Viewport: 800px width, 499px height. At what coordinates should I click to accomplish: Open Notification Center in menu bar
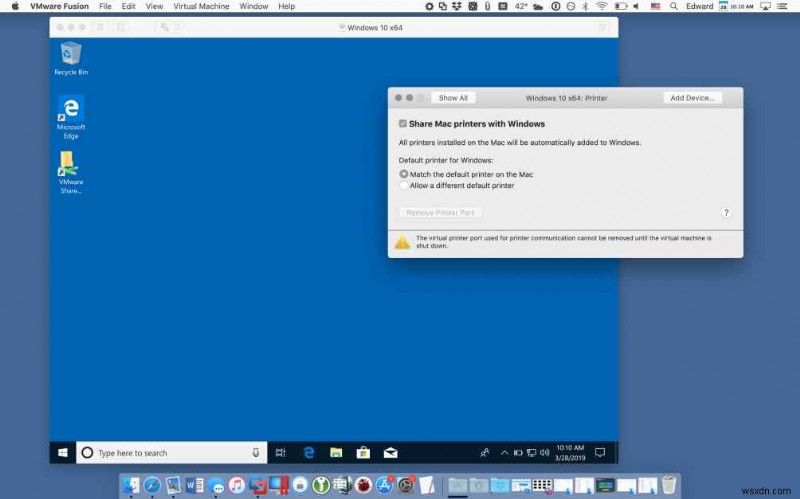pyautogui.click(x=782, y=6)
